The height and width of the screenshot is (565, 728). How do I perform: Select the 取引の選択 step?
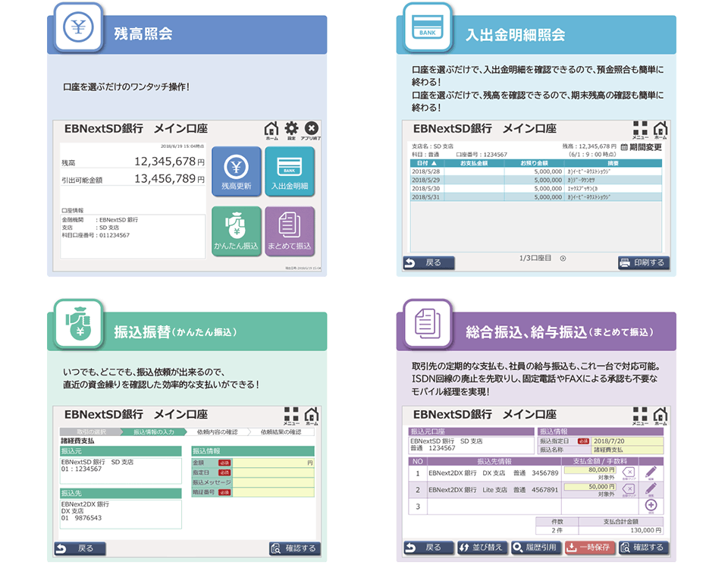(x=90, y=432)
